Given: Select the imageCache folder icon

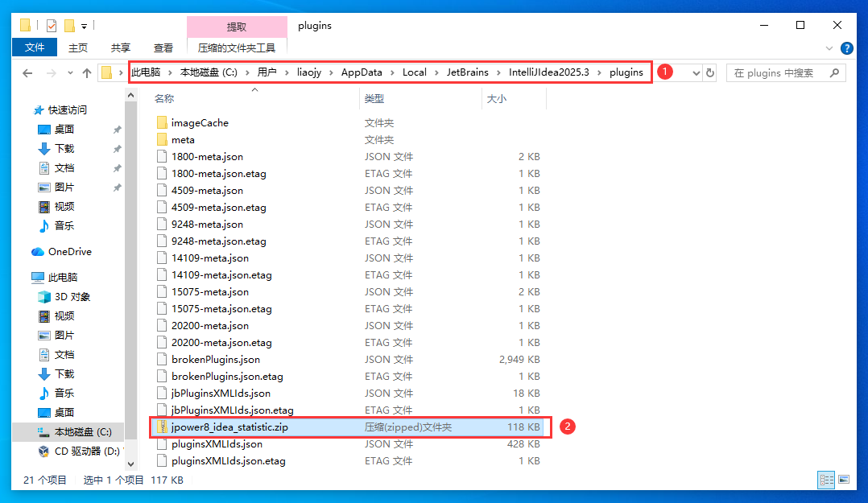Looking at the screenshot, I should click(x=162, y=122).
